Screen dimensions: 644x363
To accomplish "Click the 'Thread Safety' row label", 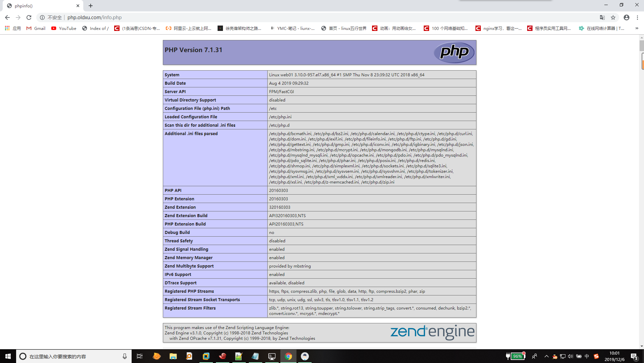I will 179,241.
